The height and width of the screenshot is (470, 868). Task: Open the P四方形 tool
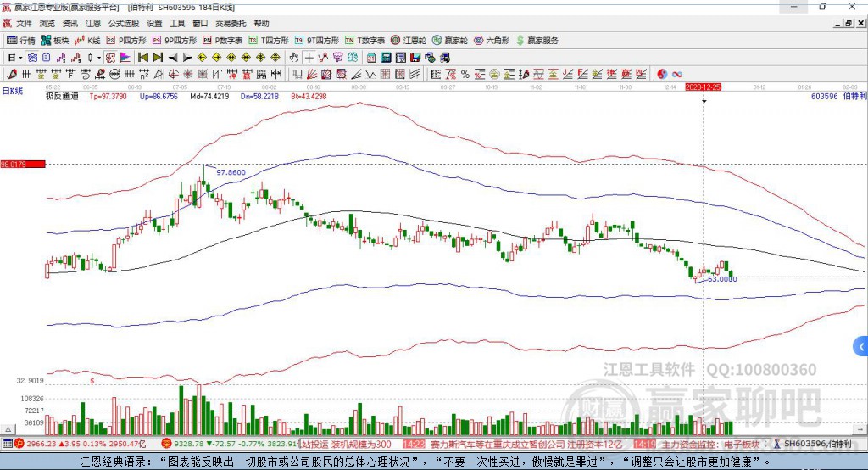(126, 41)
